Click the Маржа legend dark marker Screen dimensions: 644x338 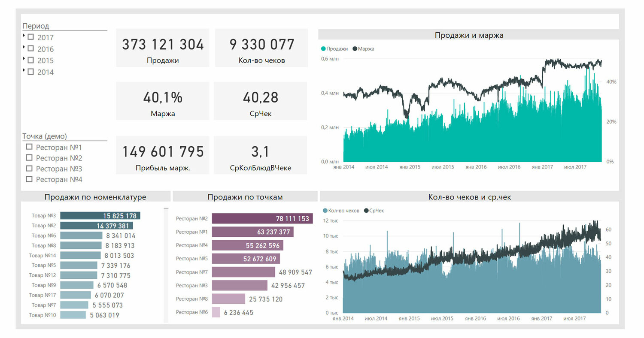pyautogui.click(x=355, y=49)
